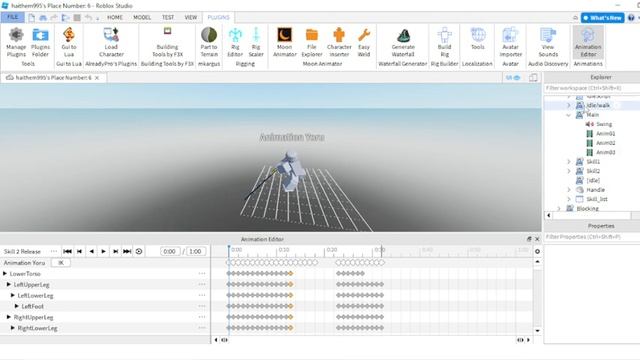This screenshot has height=360, width=640.
Task: Open the Plugins Folder
Action: (x=40, y=42)
